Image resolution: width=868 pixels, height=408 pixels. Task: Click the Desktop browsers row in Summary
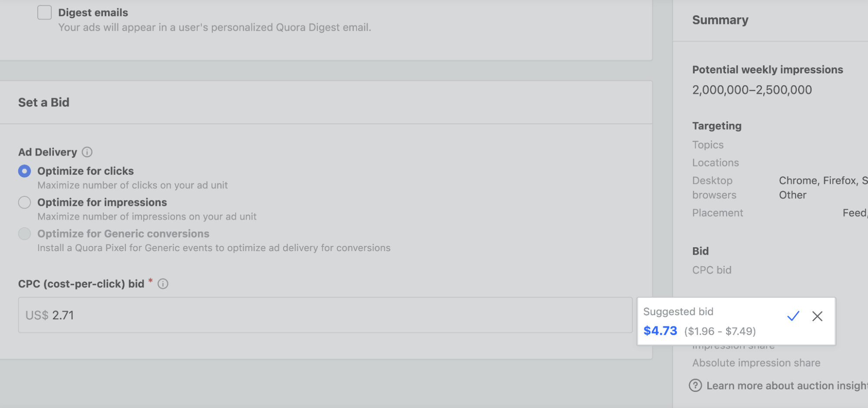pos(714,188)
